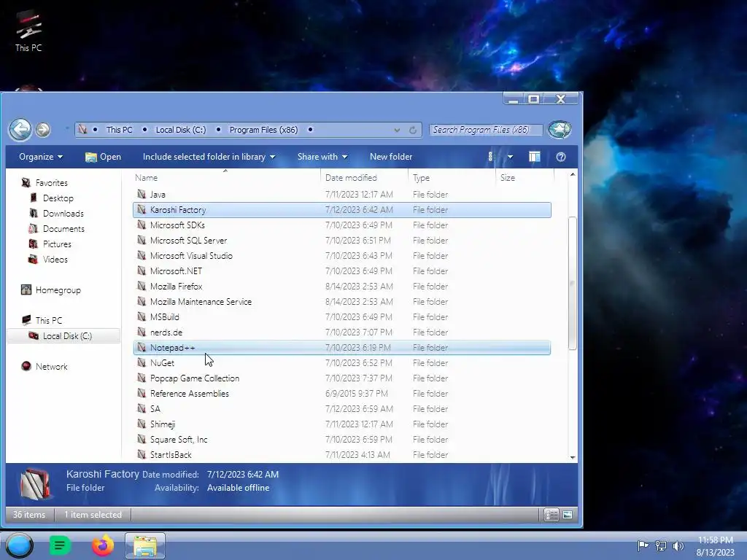
Task: Click the scroll down arrow of file list
Action: pyautogui.click(x=573, y=457)
